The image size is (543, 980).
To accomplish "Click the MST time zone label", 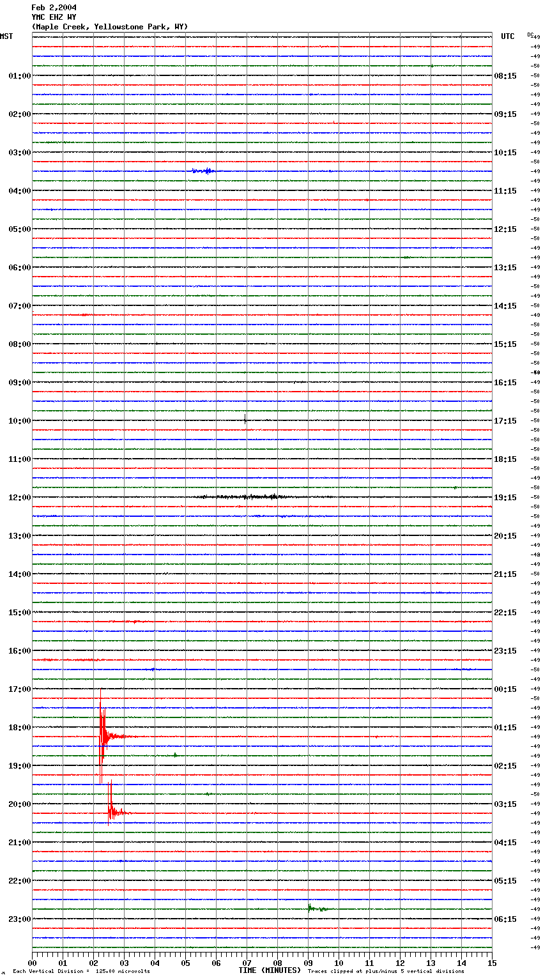I will pos(6,36).
